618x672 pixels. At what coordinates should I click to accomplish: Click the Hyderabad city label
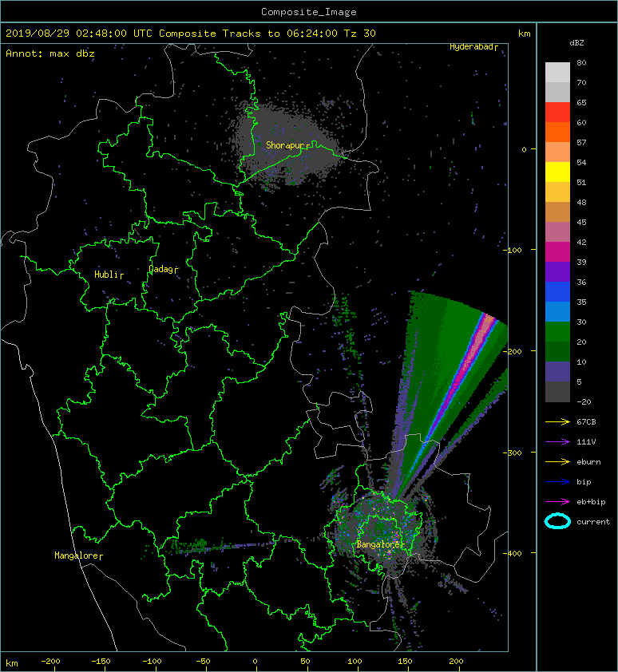[x=471, y=46]
